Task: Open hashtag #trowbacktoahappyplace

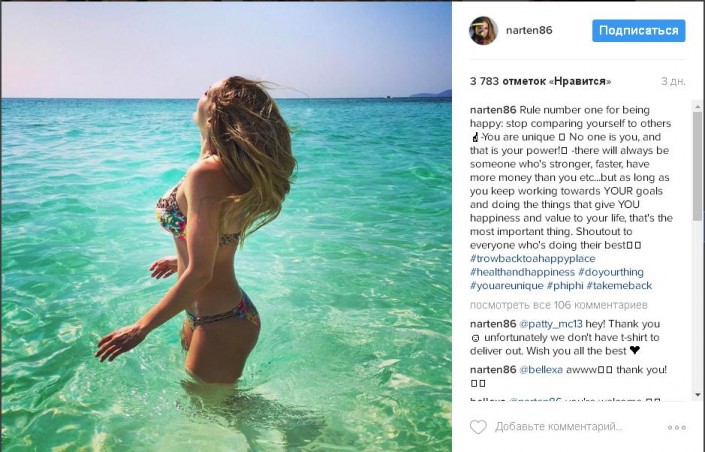Action: pos(532,259)
